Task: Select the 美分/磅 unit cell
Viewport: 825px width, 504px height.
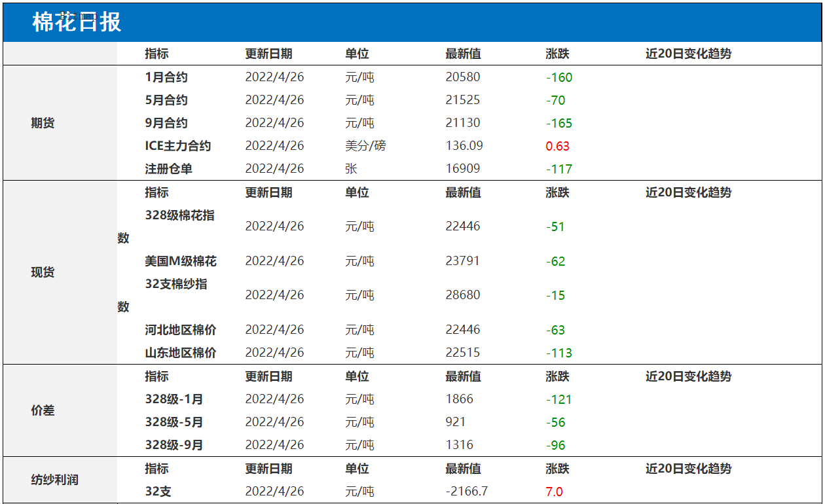Action: tap(365, 146)
